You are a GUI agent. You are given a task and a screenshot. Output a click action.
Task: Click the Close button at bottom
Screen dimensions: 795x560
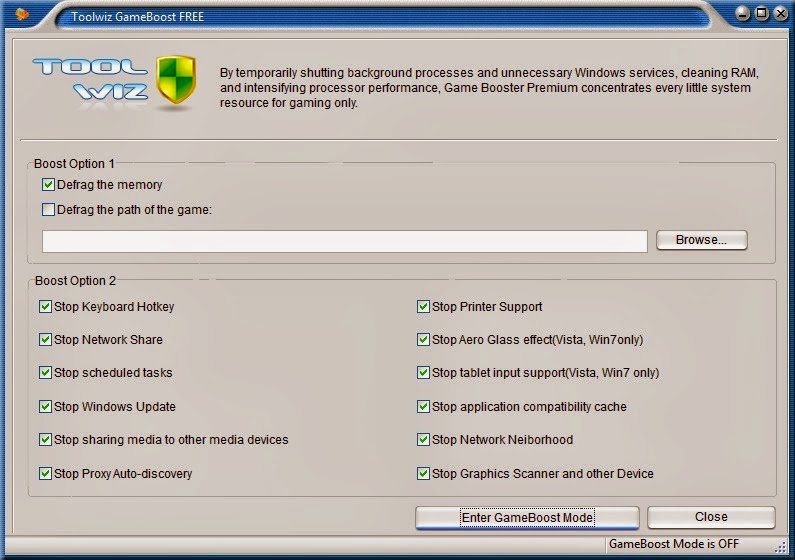pyautogui.click(x=711, y=517)
